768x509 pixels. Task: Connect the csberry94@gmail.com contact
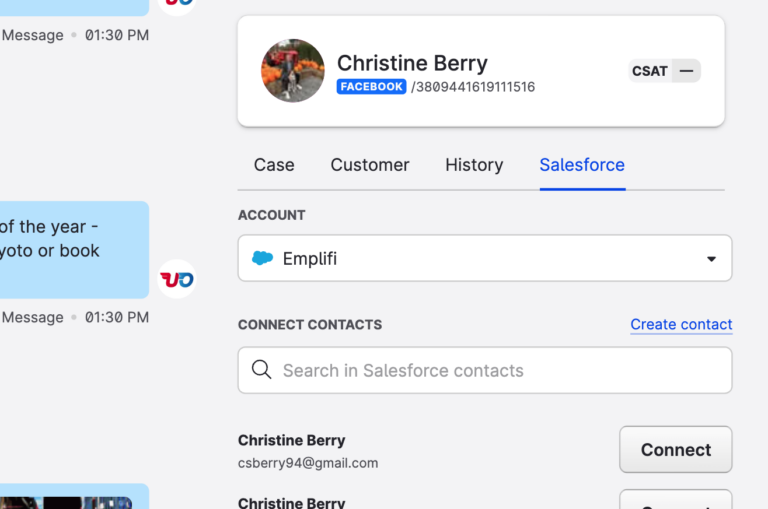point(676,450)
